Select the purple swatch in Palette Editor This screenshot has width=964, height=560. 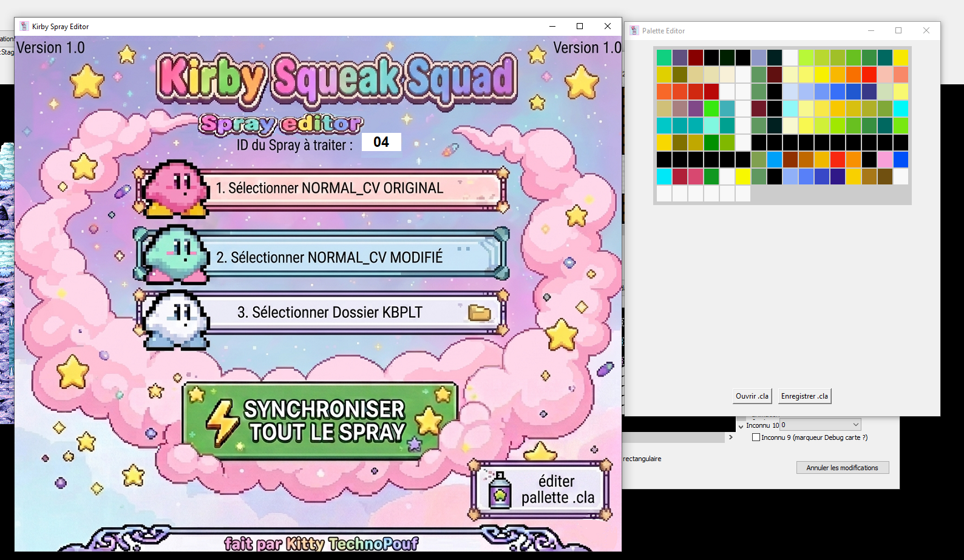pos(696,109)
